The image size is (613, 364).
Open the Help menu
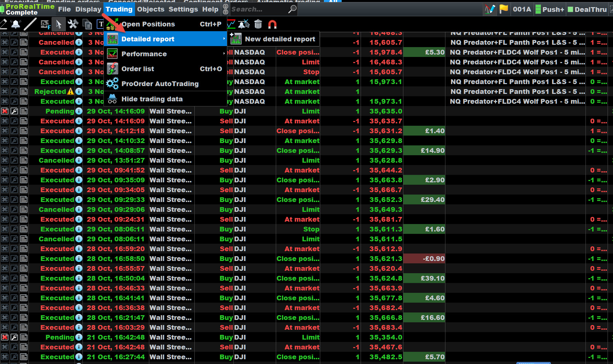click(x=210, y=9)
